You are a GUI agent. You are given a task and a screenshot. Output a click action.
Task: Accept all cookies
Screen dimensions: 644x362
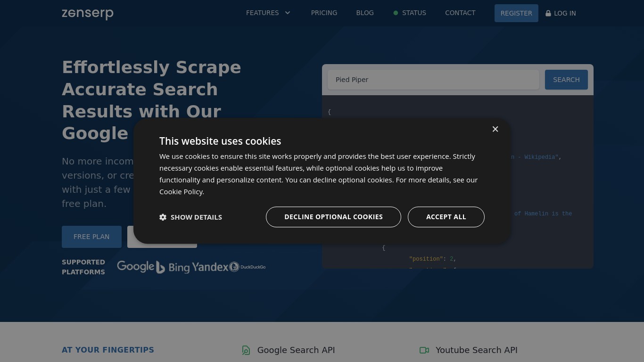(446, 217)
